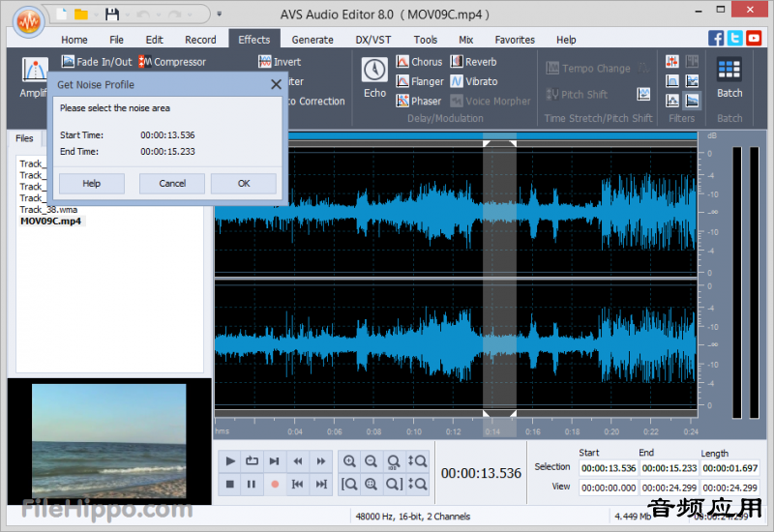The height and width of the screenshot is (532, 774).
Task: Pause playback
Action: point(252,485)
